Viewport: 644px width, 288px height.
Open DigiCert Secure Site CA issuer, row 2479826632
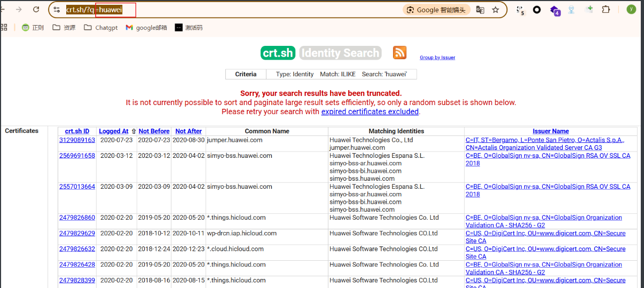pos(545,252)
